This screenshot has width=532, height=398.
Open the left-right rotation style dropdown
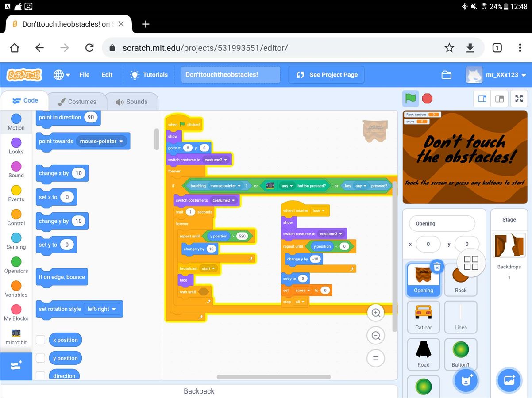coord(102,309)
